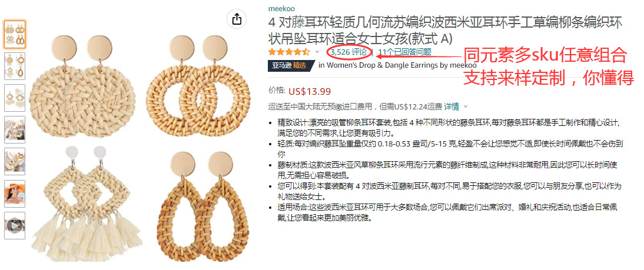Select the second thumbnail with labeled earrings
The width and height of the screenshot is (644, 270).
[x=15, y=66]
